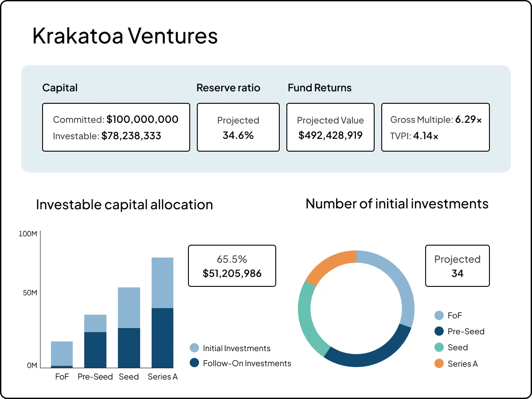Click the Projected 34 initial investments box
This screenshot has height=399, width=532.
pyautogui.click(x=457, y=266)
